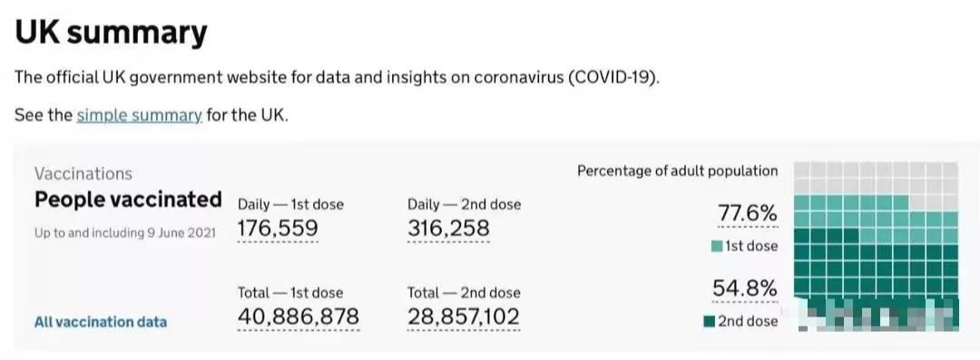
Task: Click the light teal 1st dose legend swatch
Action: pos(717,247)
